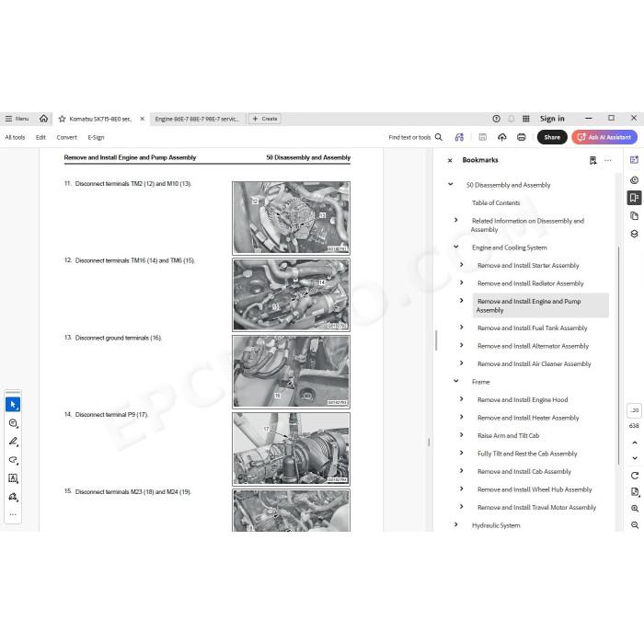The width and height of the screenshot is (644, 644).
Task: Open the help question mark icon
Action: tap(496, 119)
